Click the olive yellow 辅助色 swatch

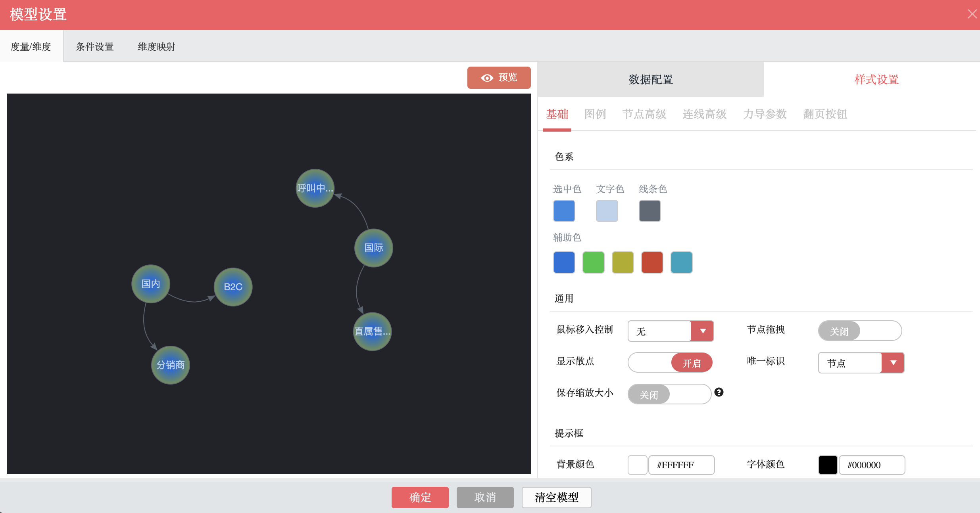click(623, 262)
